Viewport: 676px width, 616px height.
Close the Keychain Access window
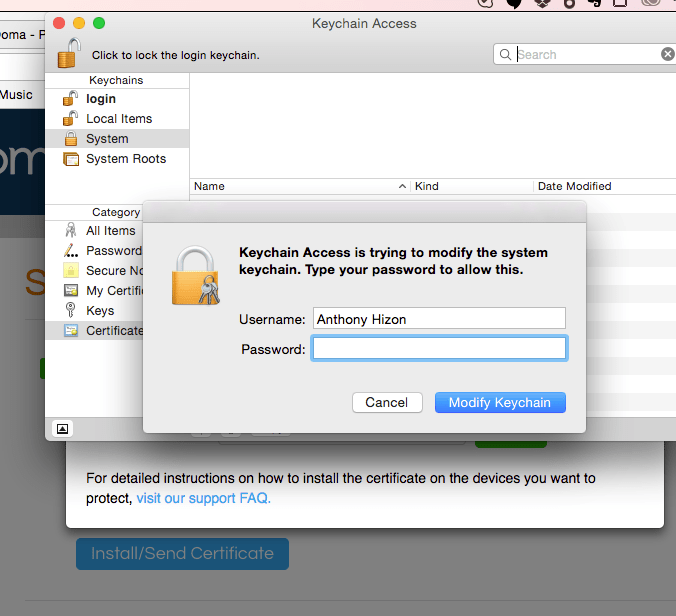pyautogui.click(x=59, y=23)
